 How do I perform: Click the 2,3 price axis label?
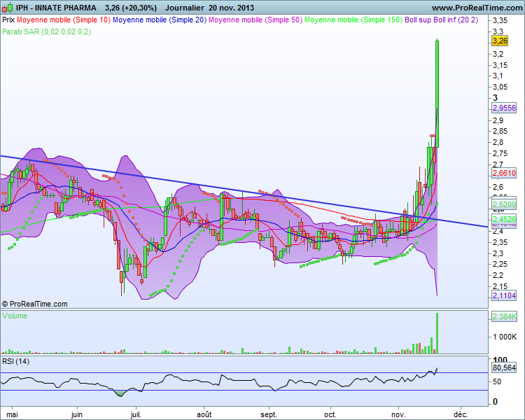(x=498, y=253)
